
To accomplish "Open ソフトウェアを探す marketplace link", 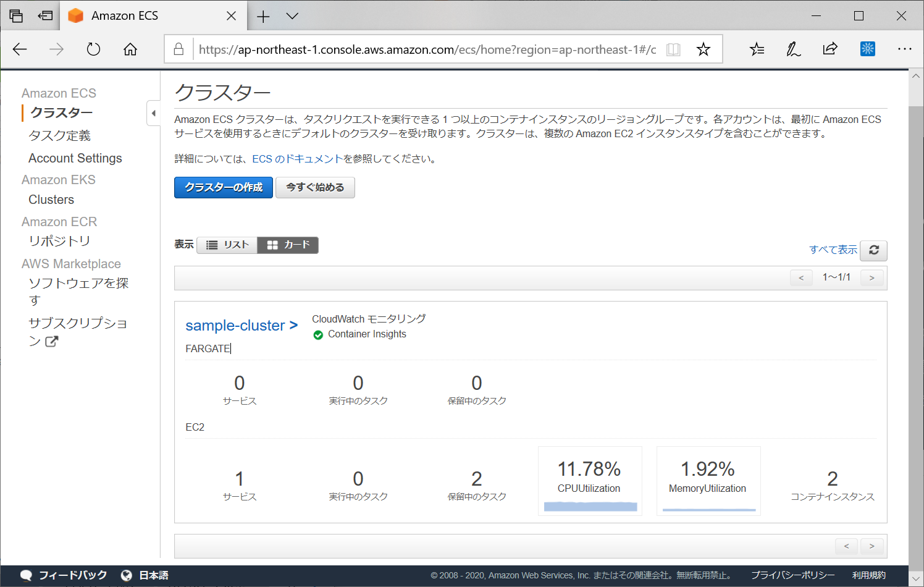I will (x=78, y=292).
